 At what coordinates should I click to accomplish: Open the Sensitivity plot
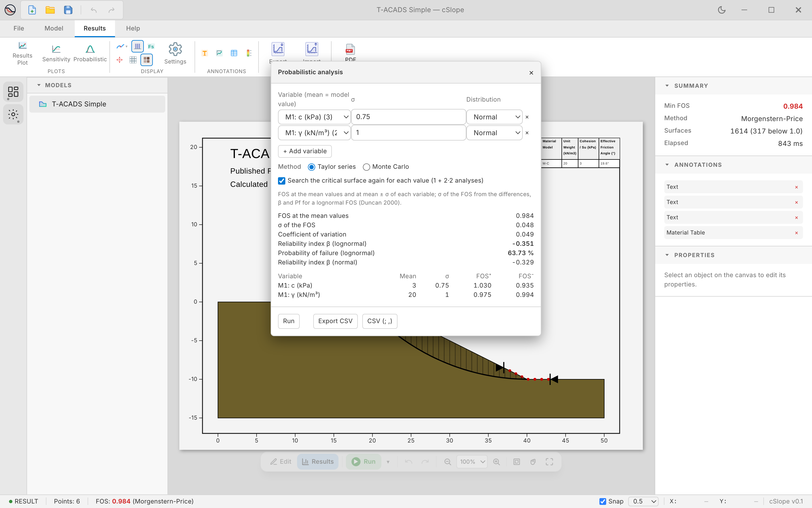click(56, 53)
